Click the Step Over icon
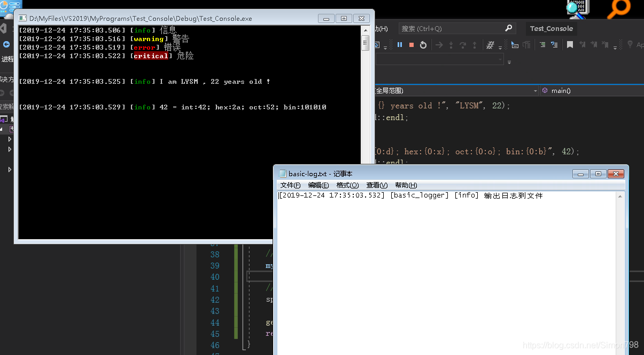 click(463, 45)
